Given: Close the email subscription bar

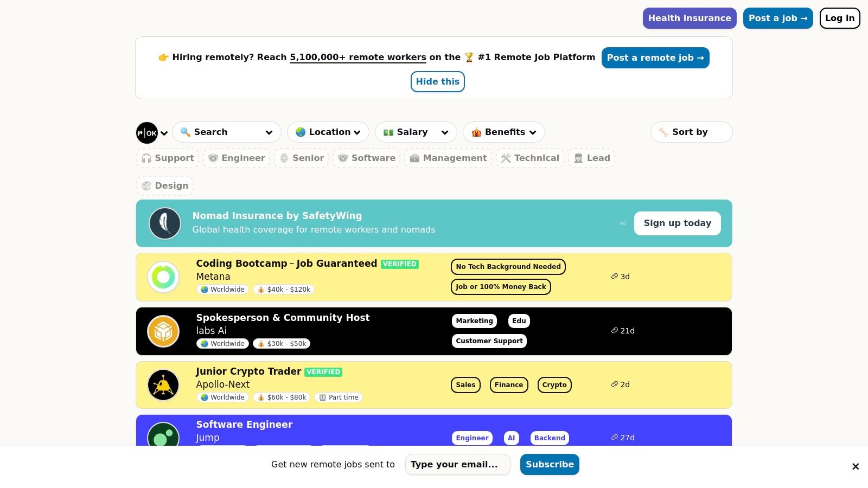Looking at the screenshot, I should [x=856, y=466].
